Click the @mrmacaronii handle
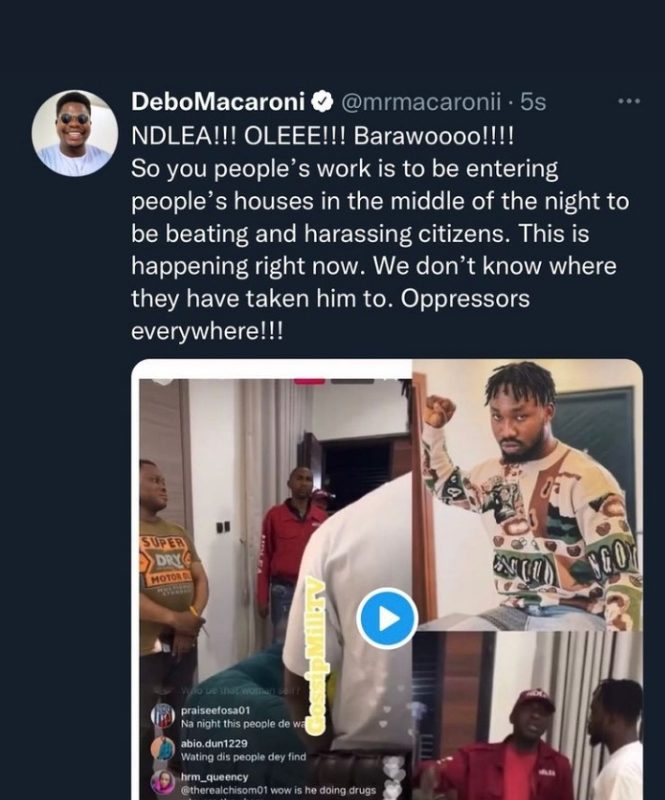Image resolution: width=665 pixels, height=800 pixels. [x=421, y=103]
